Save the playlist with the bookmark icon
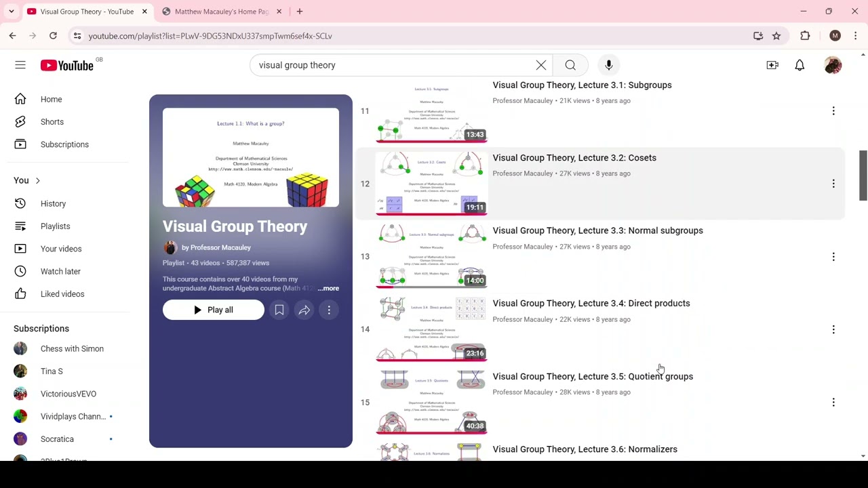This screenshot has height=488, width=868. pyautogui.click(x=279, y=310)
